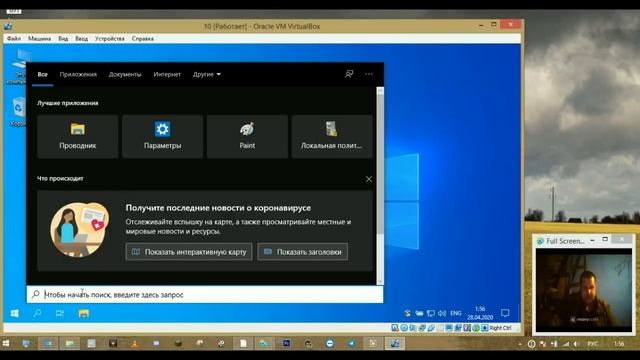Switch to the Интернет tab
640x360 pixels.
(x=167, y=74)
